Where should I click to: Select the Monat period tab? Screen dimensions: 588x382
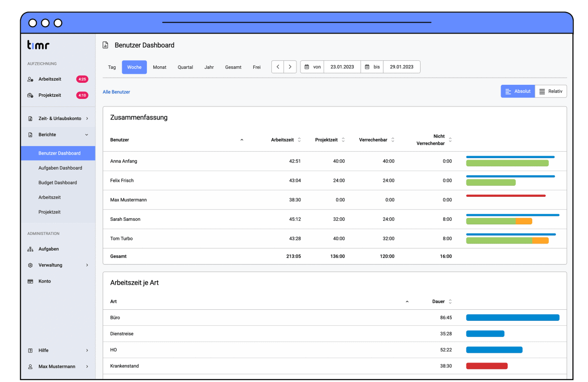(x=159, y=67)
